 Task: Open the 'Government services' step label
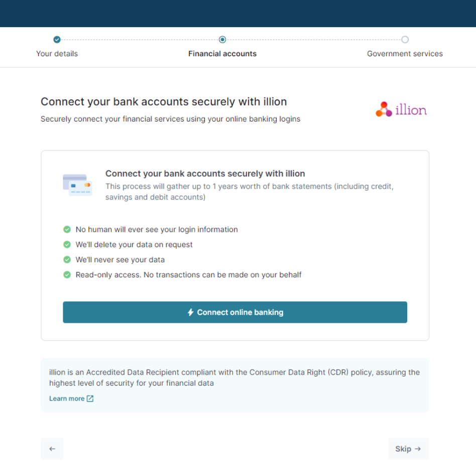click(405, 54)
